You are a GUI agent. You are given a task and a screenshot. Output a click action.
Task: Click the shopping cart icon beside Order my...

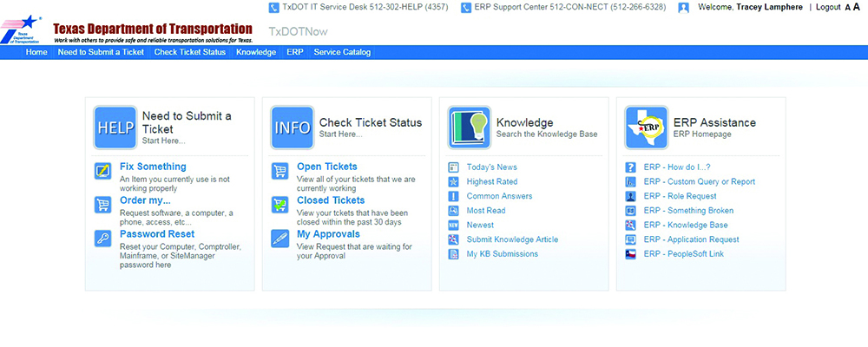tap(103, 206)
